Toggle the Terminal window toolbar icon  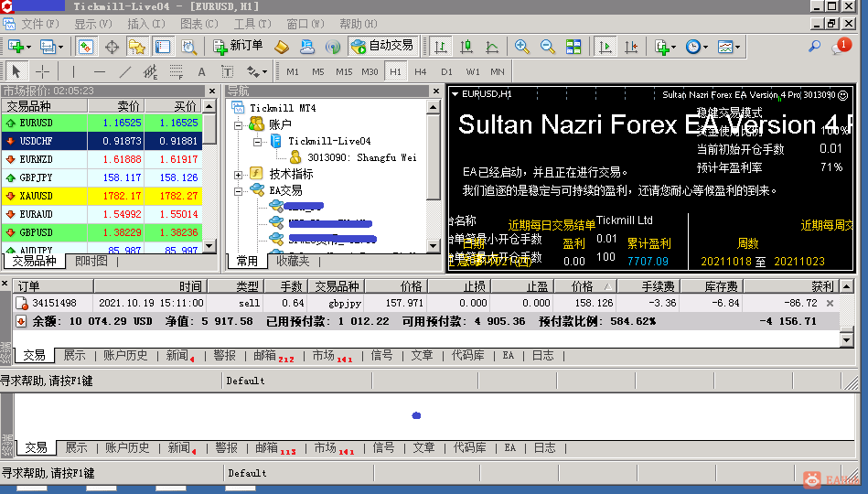(x=163, y=47)
